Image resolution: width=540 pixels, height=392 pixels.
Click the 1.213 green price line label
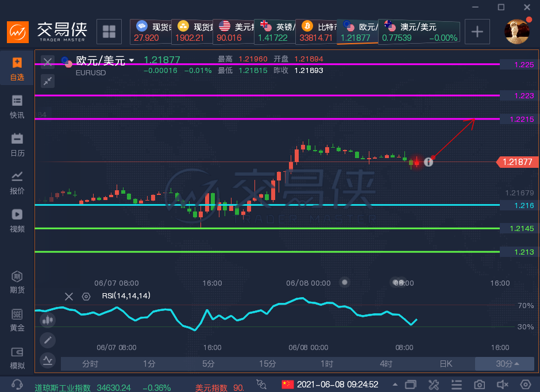(520, 252)
